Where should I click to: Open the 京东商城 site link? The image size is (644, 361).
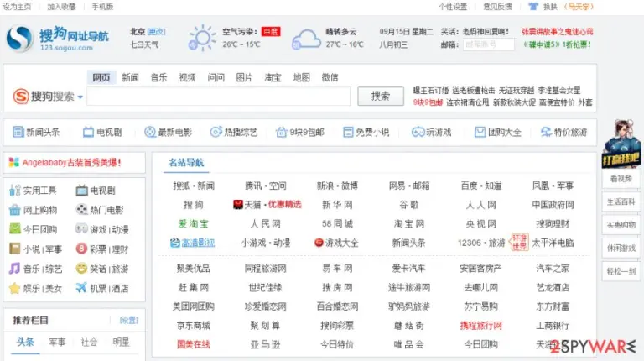[x=194, y=326]
